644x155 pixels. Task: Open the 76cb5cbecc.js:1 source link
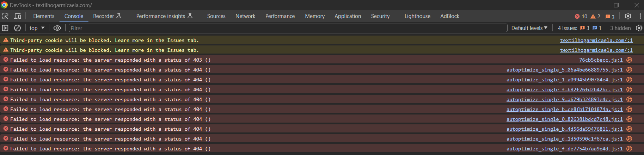(x=601, y=60)
